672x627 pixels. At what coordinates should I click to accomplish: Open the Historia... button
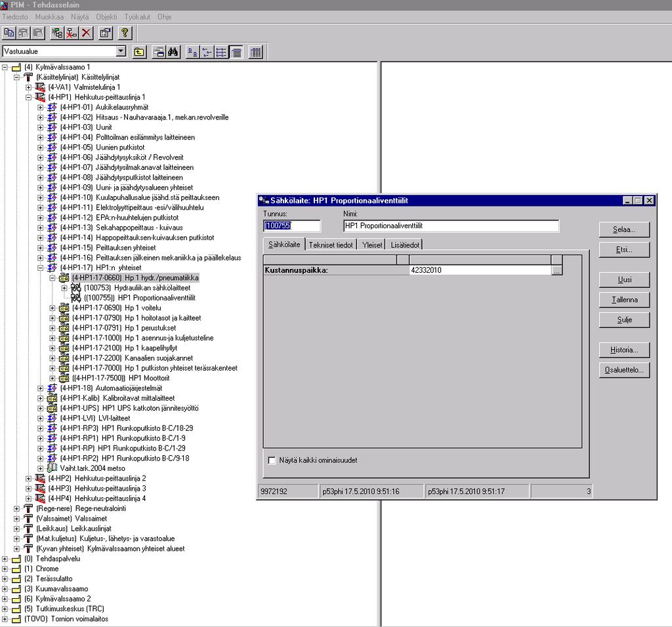click(624, 350)
